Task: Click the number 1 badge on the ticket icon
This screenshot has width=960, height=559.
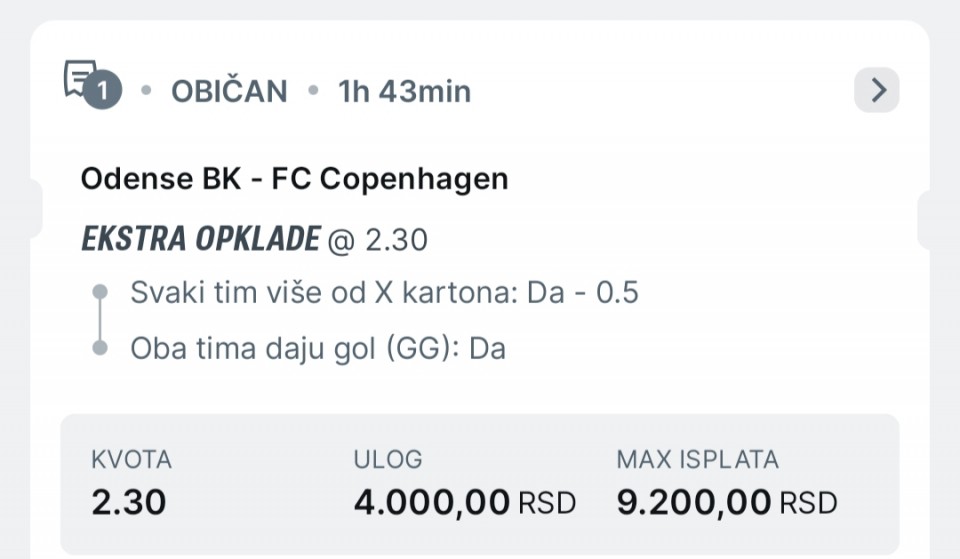Action: [x=102, y=93]
